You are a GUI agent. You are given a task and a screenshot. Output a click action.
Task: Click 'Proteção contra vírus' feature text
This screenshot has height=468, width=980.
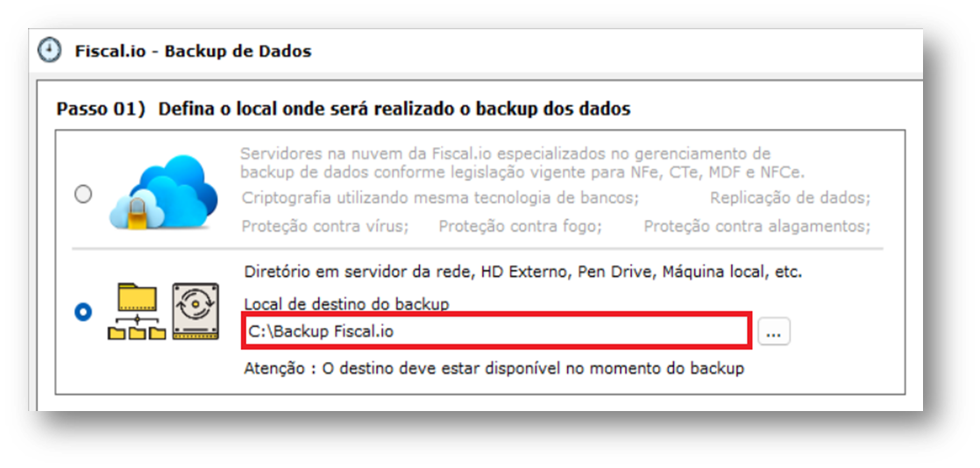pos(325,226)
